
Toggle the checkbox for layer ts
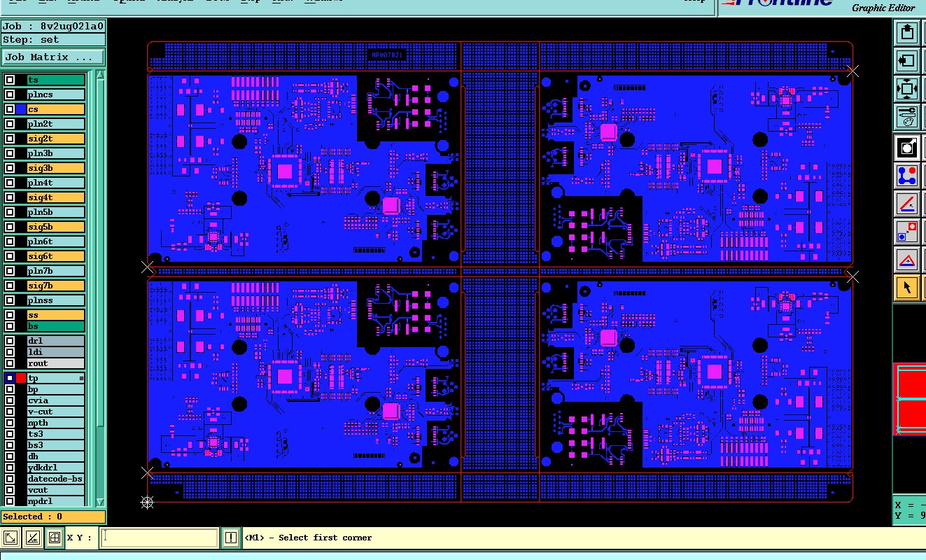point(10,80)
